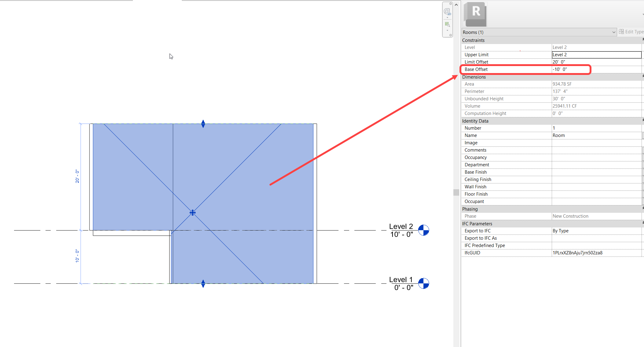
Task: Click the Occupancy value cell
Action: (597, 157)
